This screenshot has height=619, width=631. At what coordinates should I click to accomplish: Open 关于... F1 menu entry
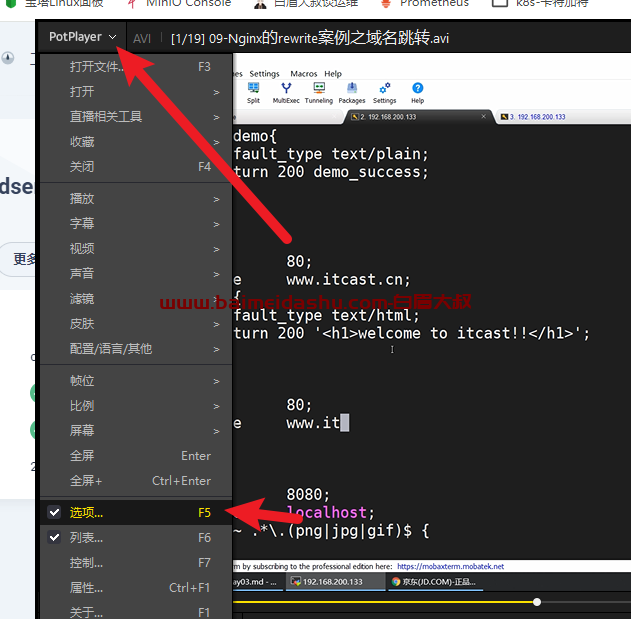(136, 612)
